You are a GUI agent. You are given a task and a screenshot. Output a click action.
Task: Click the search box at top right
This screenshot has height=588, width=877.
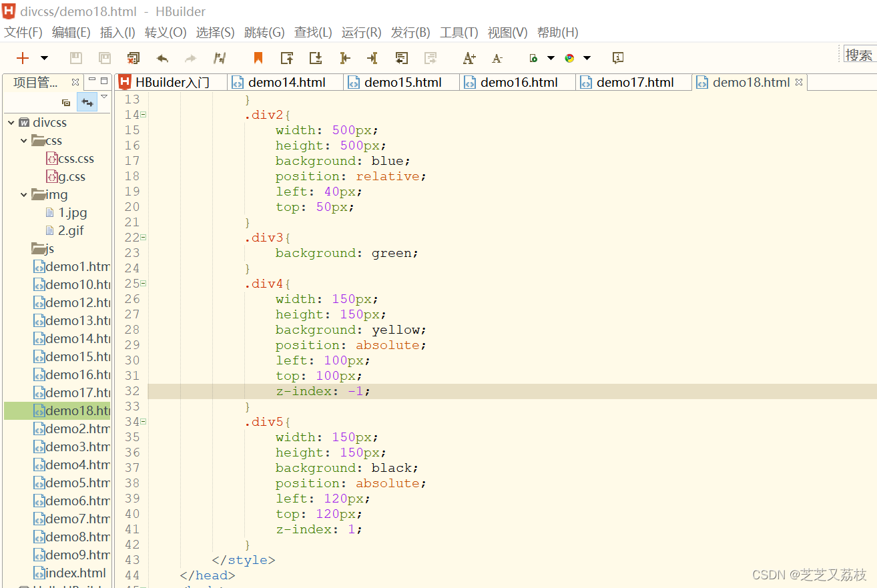click(x=860, y=55)
